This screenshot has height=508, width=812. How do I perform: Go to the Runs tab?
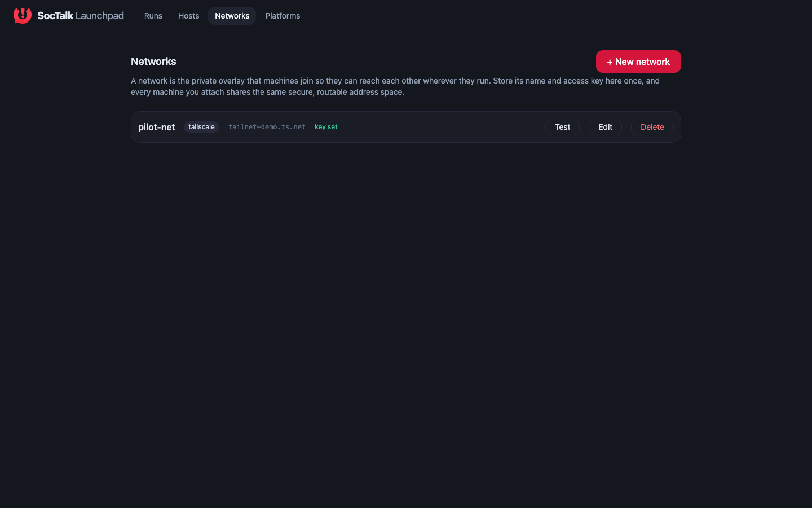pos(153,16)
